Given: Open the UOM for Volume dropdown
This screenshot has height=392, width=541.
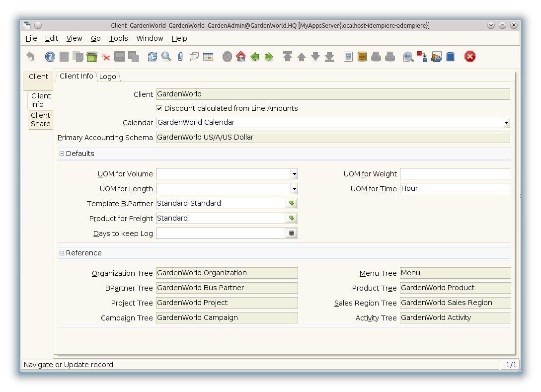Looking at the screenshot, I should 294,174.
